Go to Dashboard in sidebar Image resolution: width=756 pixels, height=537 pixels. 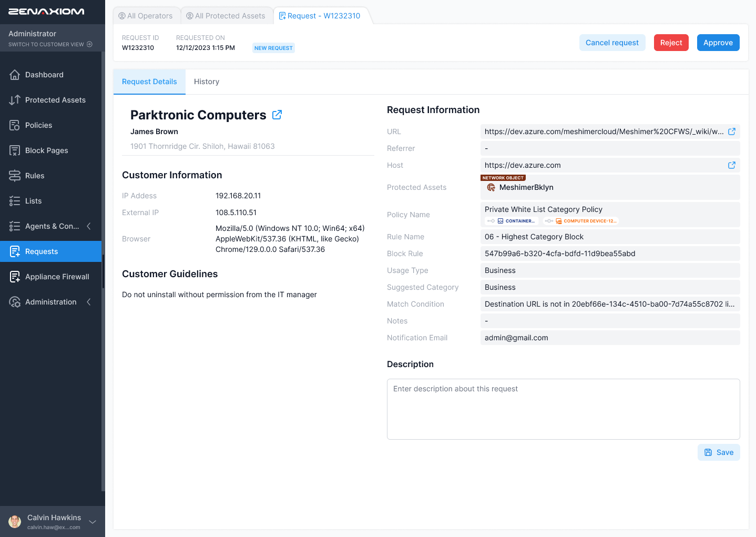pos(50,75)
